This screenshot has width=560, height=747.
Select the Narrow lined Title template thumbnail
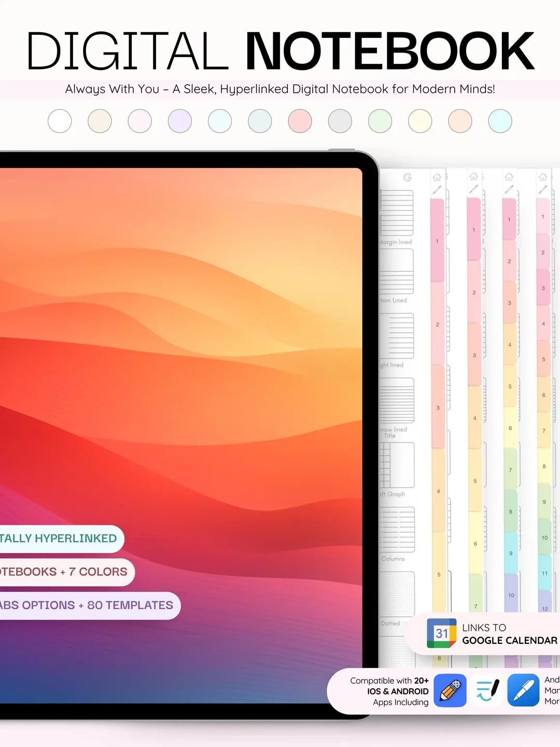point(397,400)
